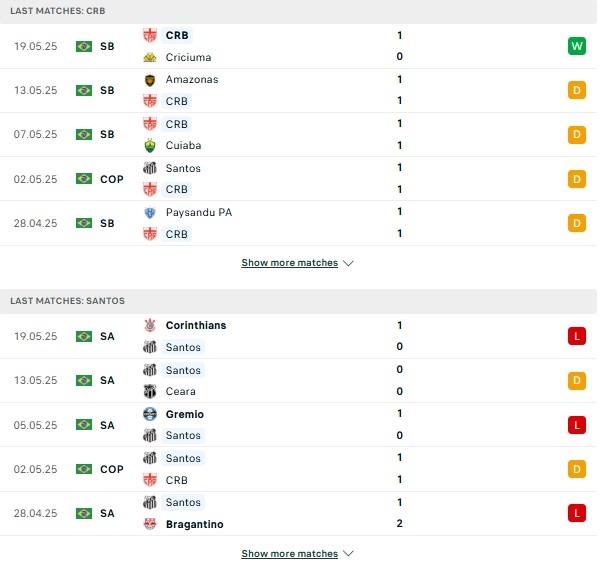Click the green W result badge

577,46
